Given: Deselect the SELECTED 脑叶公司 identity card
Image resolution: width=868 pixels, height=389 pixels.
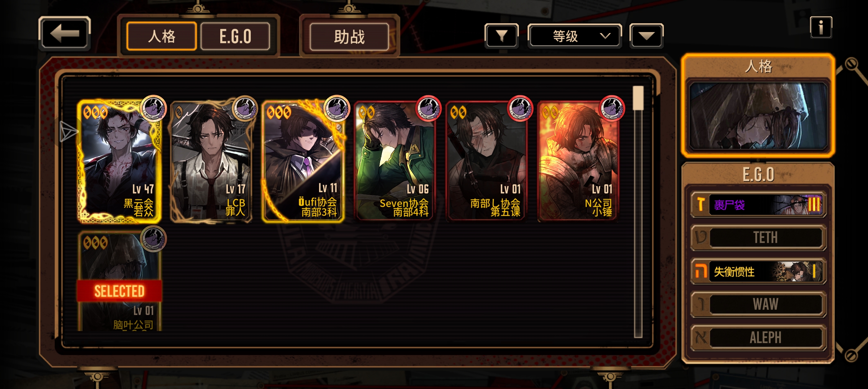Looking at the screenshot, I should 119,282.
